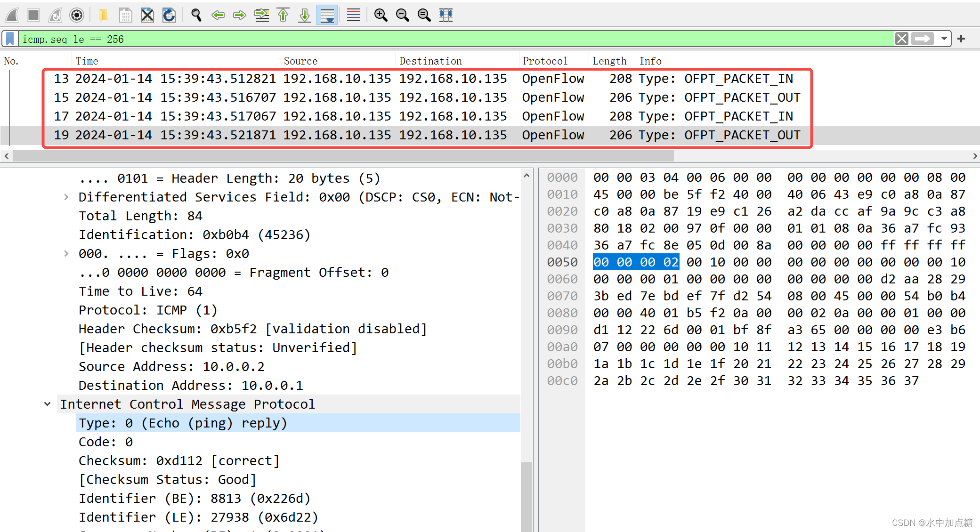Screen dimensions: 980x532
Task: Sort packets by Source column header
Action: point(300,61)
